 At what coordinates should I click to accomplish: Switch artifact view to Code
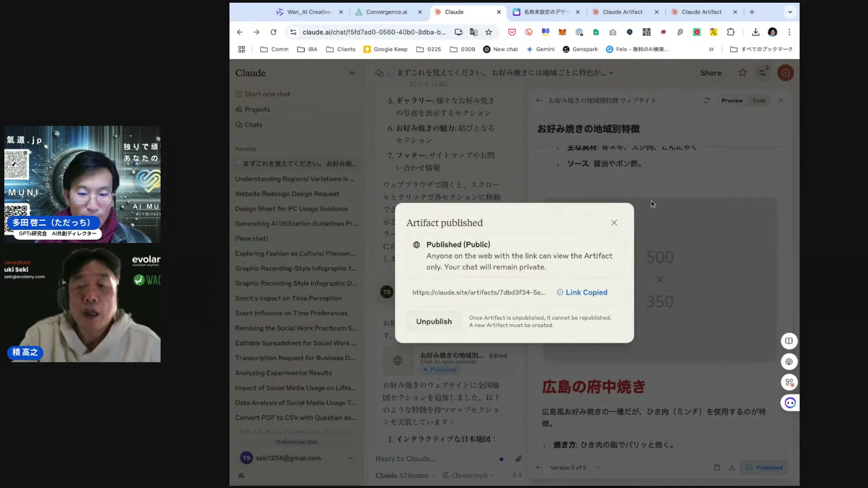pos(759,100)
